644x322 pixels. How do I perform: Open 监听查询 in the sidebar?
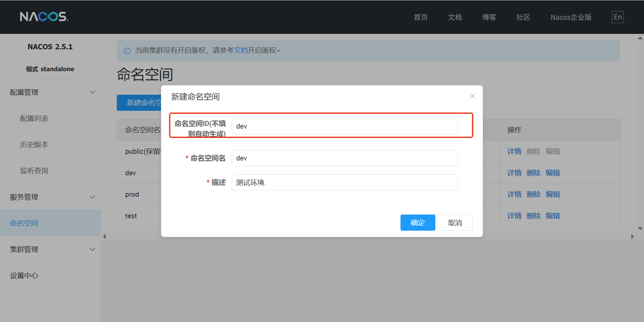[x=34, y=170]
